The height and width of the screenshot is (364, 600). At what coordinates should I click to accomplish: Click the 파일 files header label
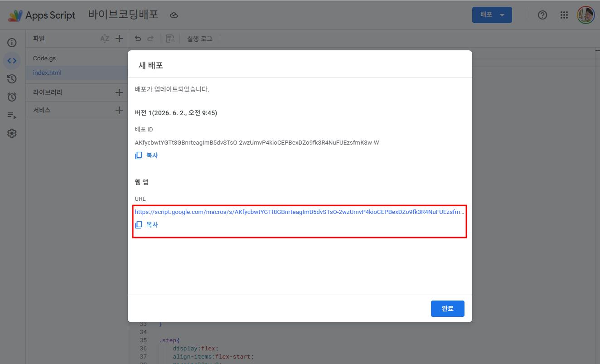tap(39, 39)
